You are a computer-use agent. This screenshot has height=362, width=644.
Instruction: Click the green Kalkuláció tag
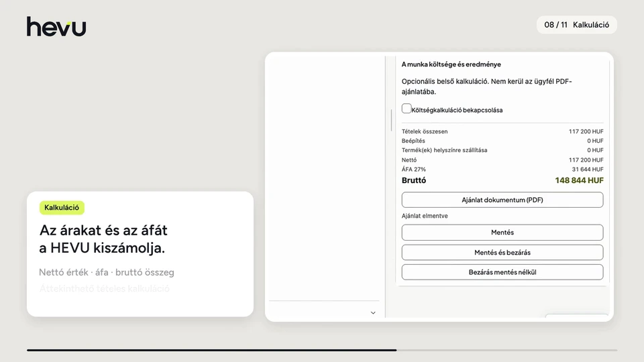coord(62,208)
